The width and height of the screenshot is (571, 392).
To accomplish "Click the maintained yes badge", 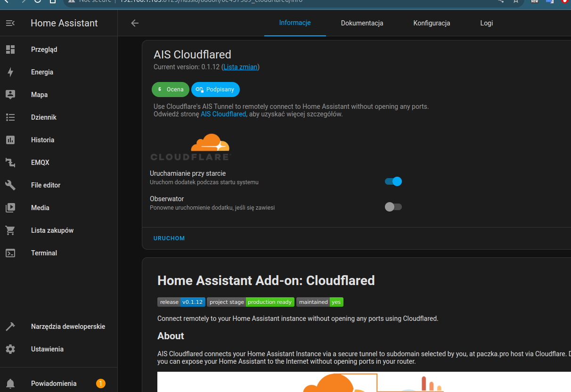I will 320,302.
